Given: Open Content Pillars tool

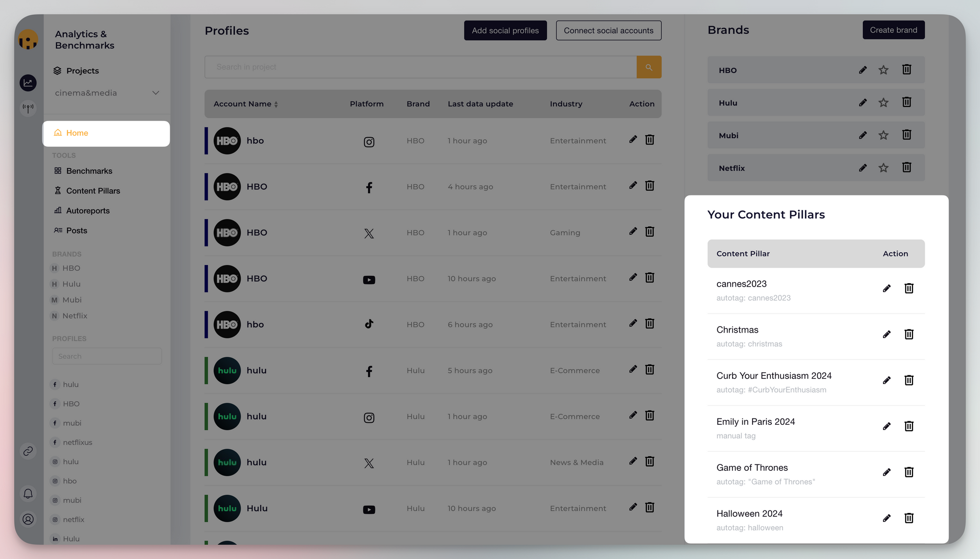Looking at the screenshot, I should pyautogui.click(x=93, y=191).
